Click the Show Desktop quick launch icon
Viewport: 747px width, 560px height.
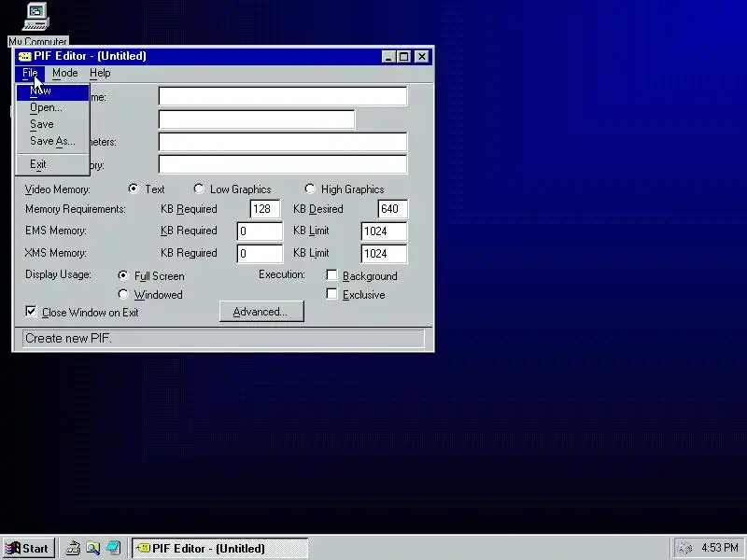[113, 548]
